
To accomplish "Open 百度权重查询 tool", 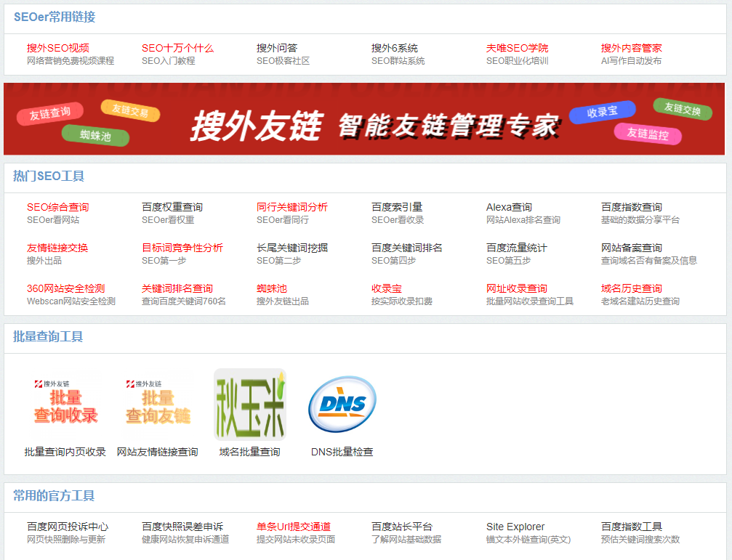I will point(172,207).
